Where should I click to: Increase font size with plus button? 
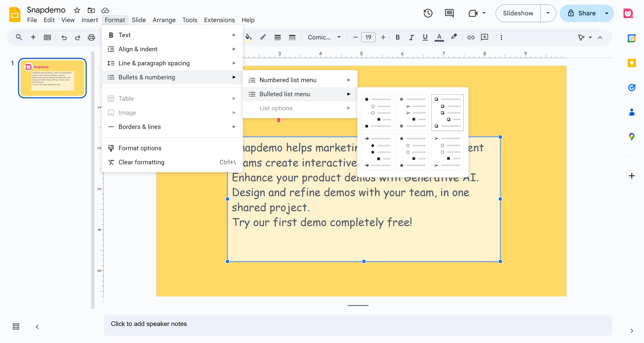383,37
